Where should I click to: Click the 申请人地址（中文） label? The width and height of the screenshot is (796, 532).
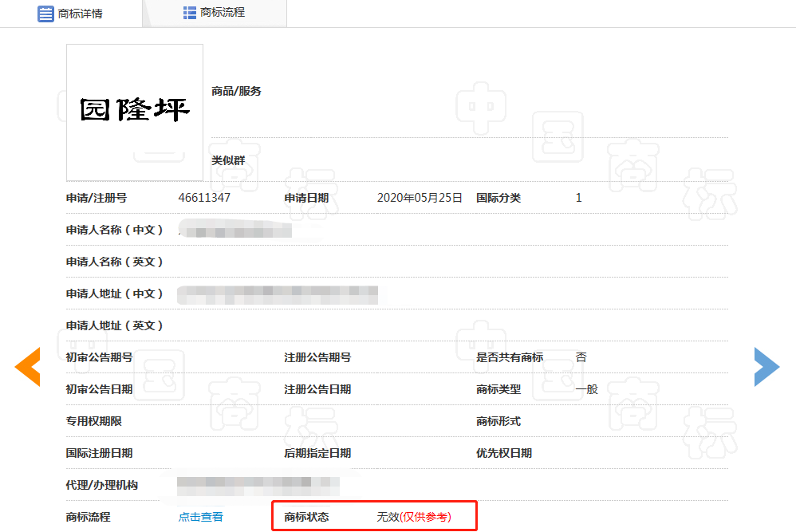click(114, 294)
